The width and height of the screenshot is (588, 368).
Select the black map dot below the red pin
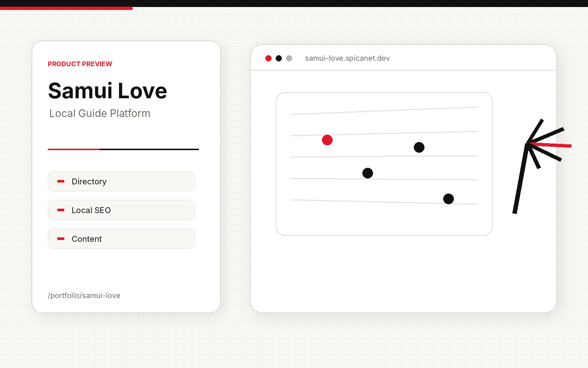367,173
